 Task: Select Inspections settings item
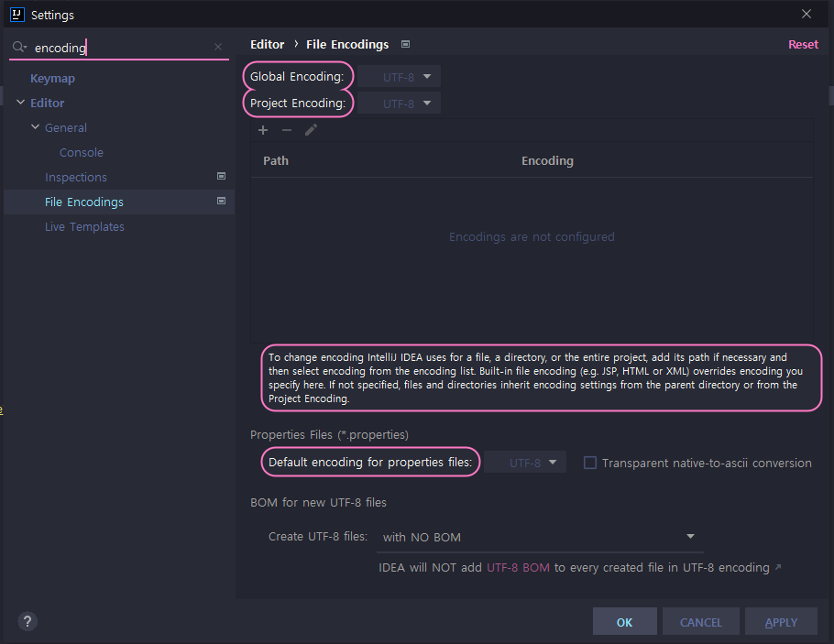coord(76,177)
